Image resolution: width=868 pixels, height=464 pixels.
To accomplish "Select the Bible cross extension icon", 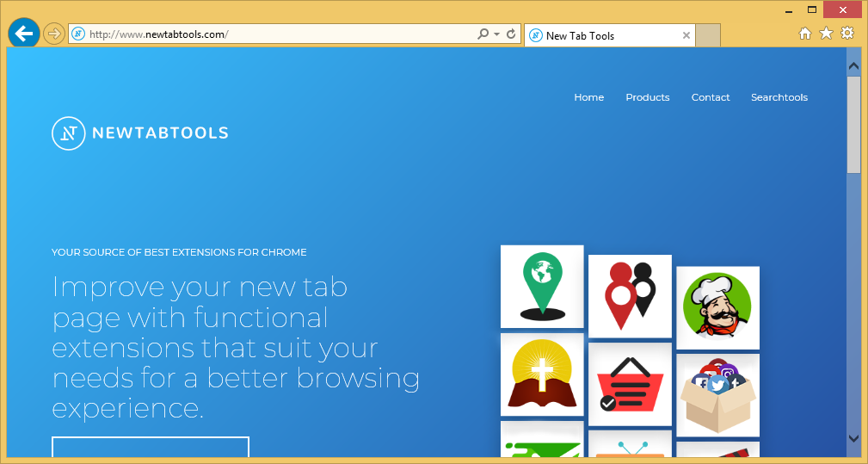I will [x=542, y=374].
